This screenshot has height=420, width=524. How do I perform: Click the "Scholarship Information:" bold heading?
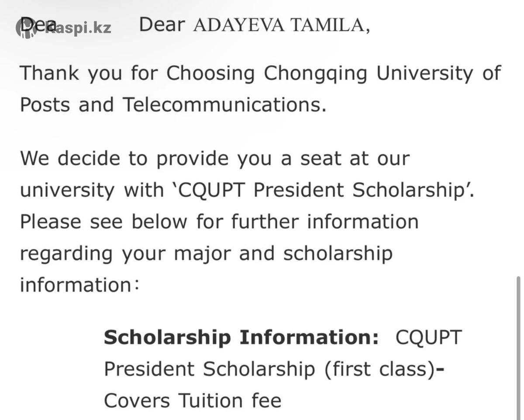coord(241,337)
